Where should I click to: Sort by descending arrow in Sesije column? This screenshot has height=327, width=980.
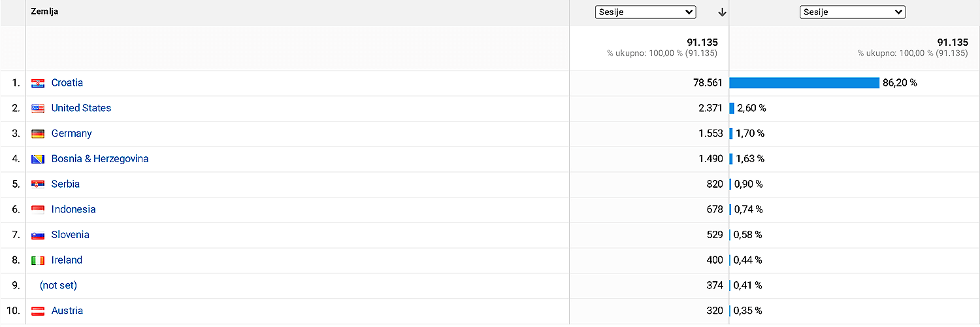click(722, 12)
